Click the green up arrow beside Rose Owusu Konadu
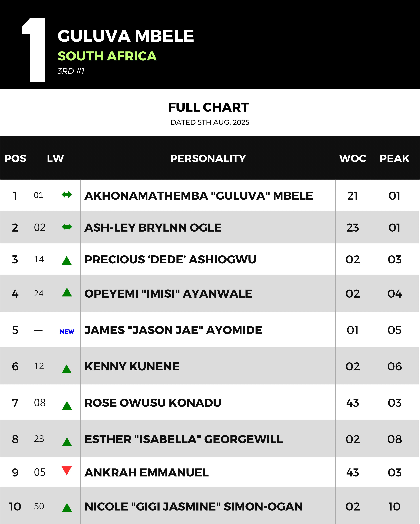Viewport: 420px width, 524px height. coord(67,405)
